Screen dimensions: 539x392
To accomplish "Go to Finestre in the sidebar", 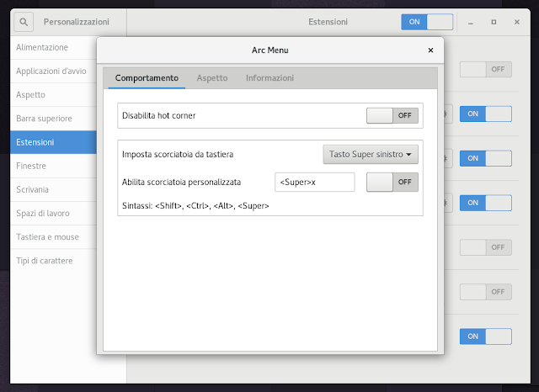I will pos(53,166).
